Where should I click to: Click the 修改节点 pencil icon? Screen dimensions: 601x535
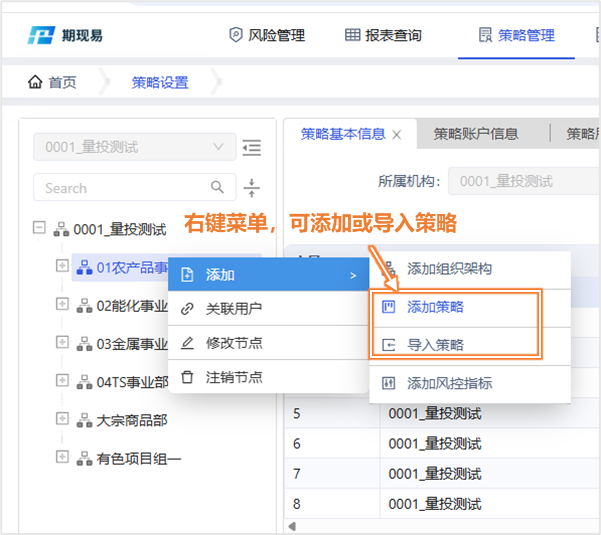click(187, 343)
